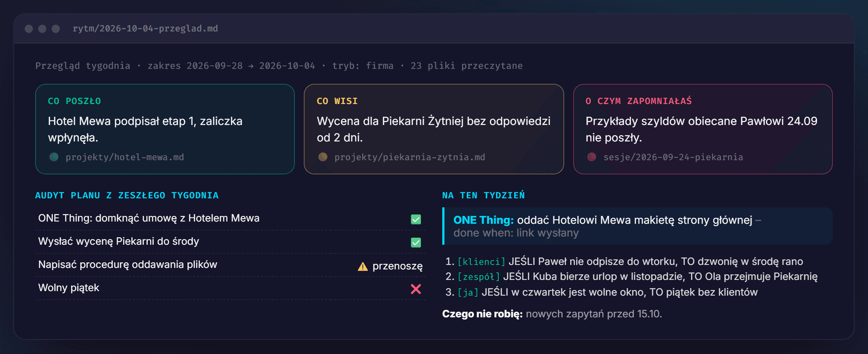The width and height of the screenshot is (868, 354).
Task: Click the red X on Wolny piątek row
Action: [416, 289]
